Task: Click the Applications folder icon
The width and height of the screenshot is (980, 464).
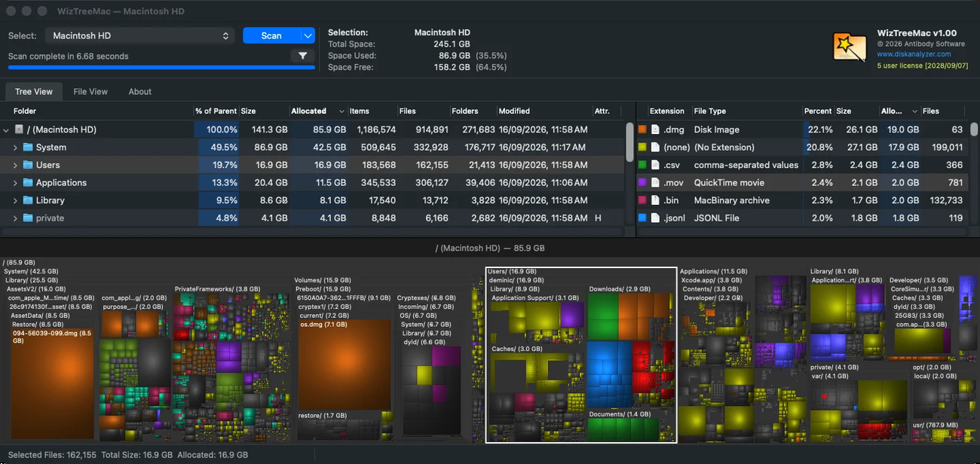Action: (x=28, y=182)
